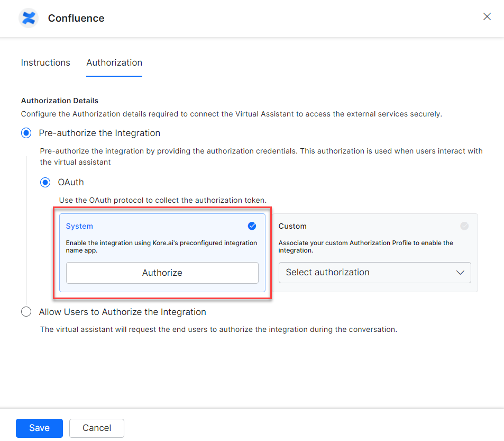Viewport: 504px width, 441px height.
Task: Click the grey checkmark on Custom card
Action: click(x=464, y=226)
